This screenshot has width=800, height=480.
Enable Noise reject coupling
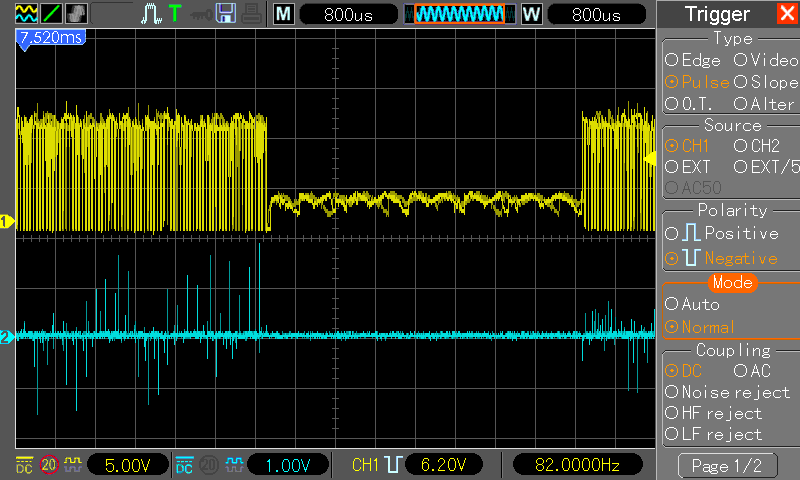point(728,392)
